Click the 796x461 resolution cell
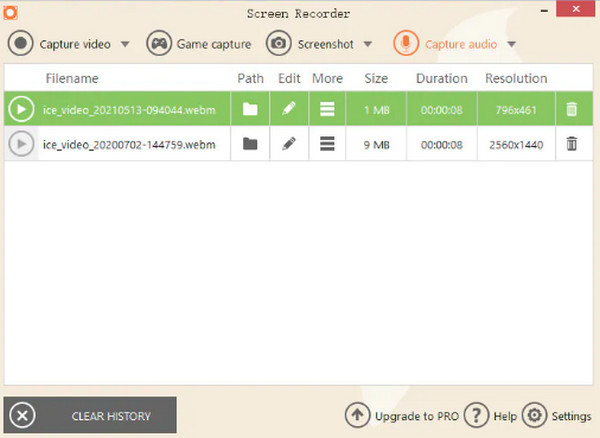The image size is (600, 438). pos(516,110)
